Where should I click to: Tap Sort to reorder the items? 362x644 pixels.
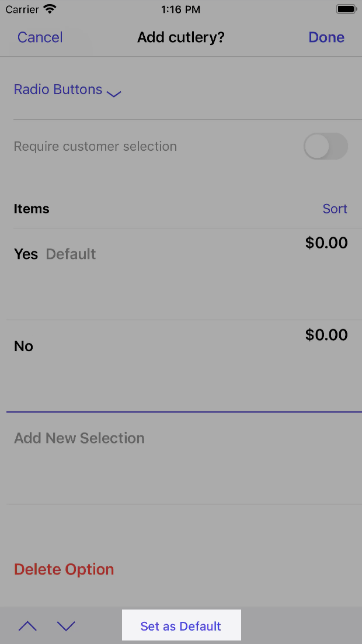tap(335, 209)
